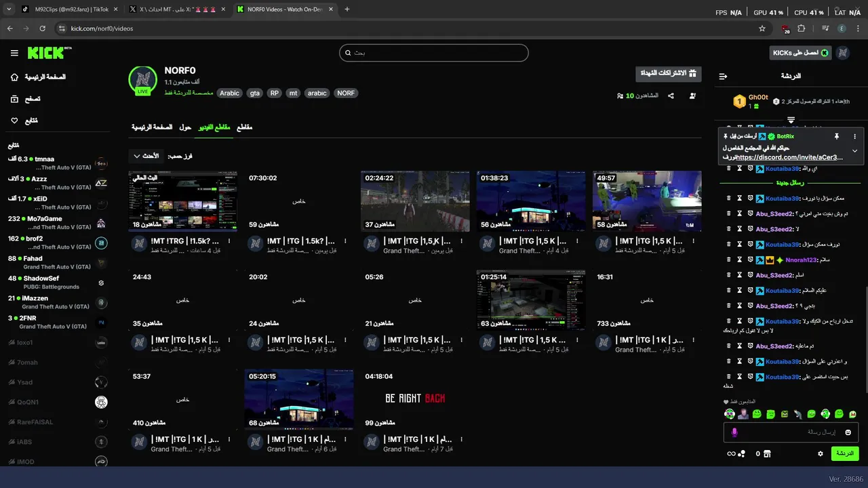
Task: Open pinned message three-dot options
Action: pos(854,137)
